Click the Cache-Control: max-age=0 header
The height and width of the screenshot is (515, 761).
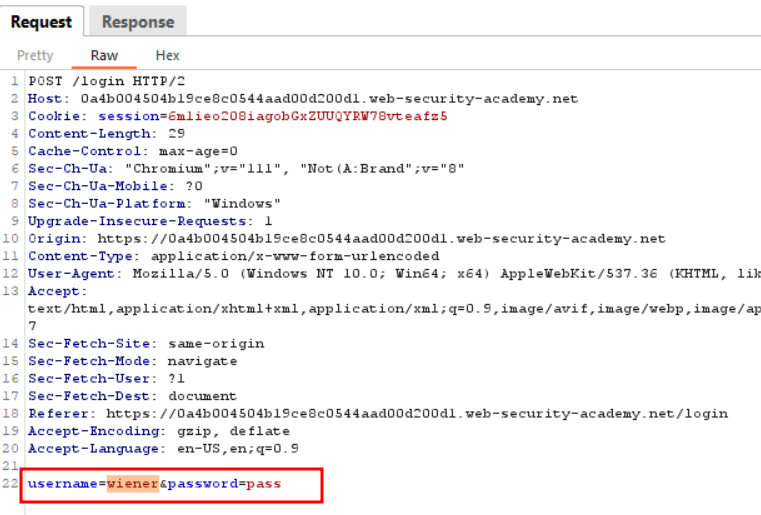(x=132, y=151)
